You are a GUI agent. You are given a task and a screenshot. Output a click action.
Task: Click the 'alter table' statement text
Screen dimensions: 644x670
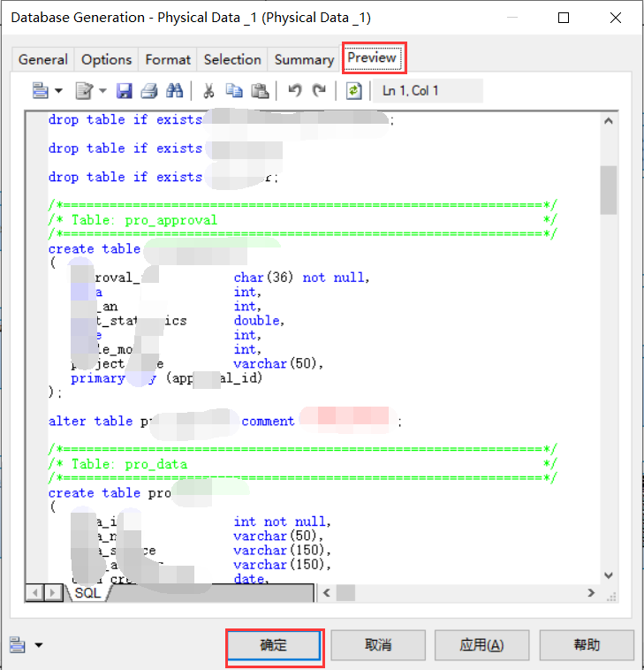coord(90,422)
